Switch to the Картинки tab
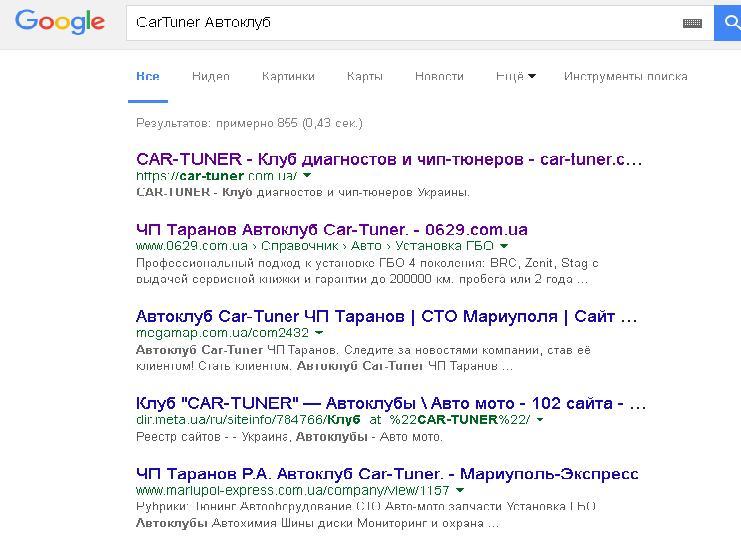 tap(288, 76)
